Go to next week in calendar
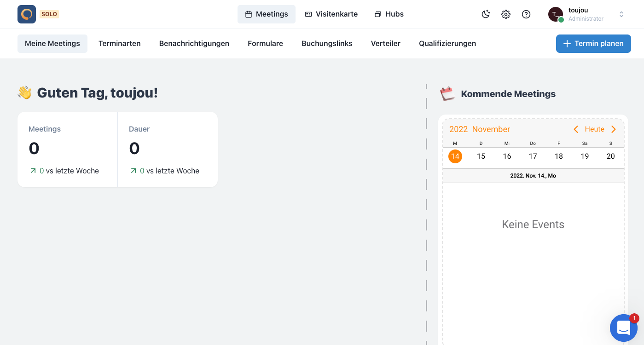644x345 pixels. click(x=614, y=129)
